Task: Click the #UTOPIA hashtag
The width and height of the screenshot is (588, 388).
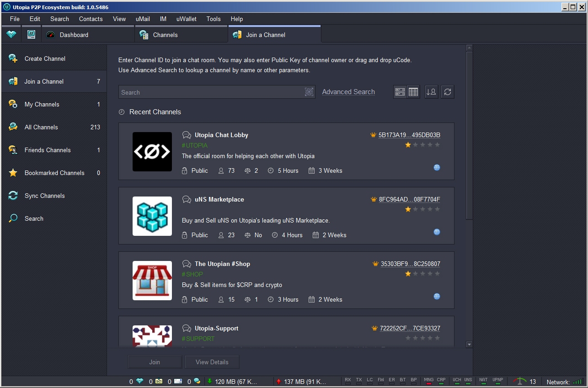Action: tap(195, 145)
